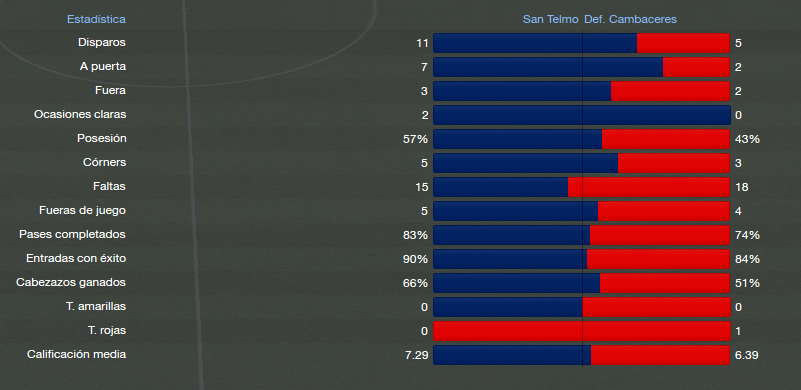Image resolution: width=801 pixels, height=390 pixels.
Task: Click the Fueras de juego blue bar
Action: click(x=515, y=211)
